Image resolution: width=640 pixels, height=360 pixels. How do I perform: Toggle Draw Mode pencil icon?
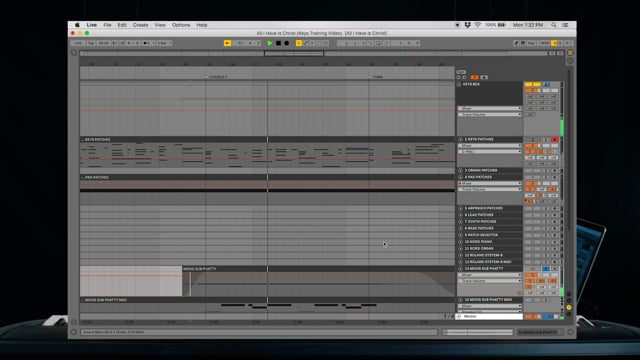[516, 43]
